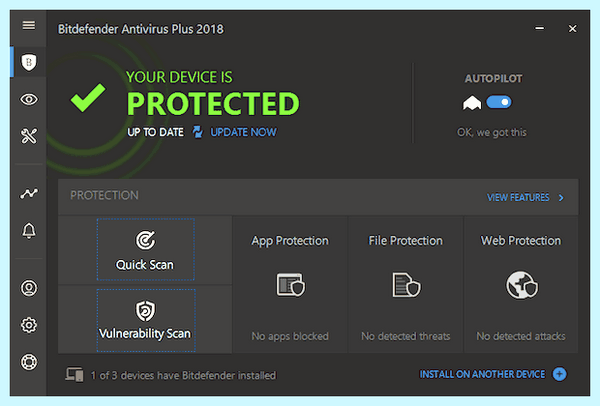Open the Support lifebuoy icon
600x406 pixels.
(29, 362)
